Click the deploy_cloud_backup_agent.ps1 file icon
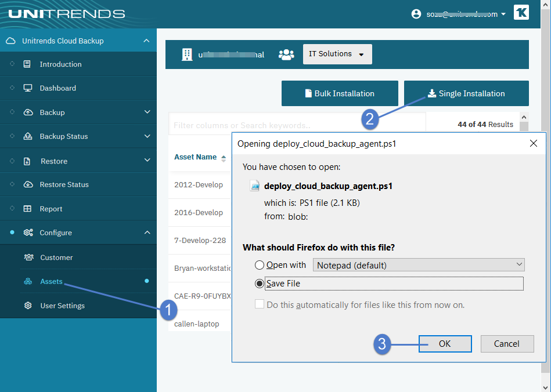Image resolution: width=551 pixels, height=392 pixels. tap(255, 186)
